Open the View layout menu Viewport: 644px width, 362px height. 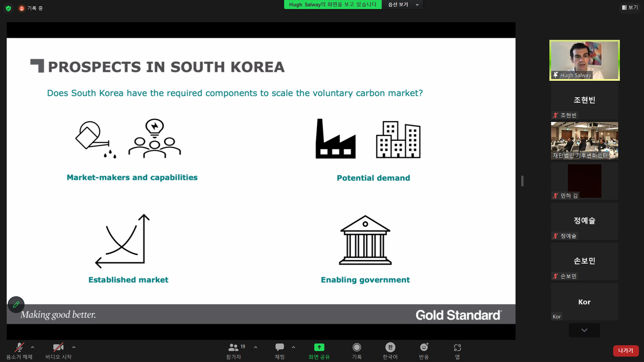tap(630, 7)
